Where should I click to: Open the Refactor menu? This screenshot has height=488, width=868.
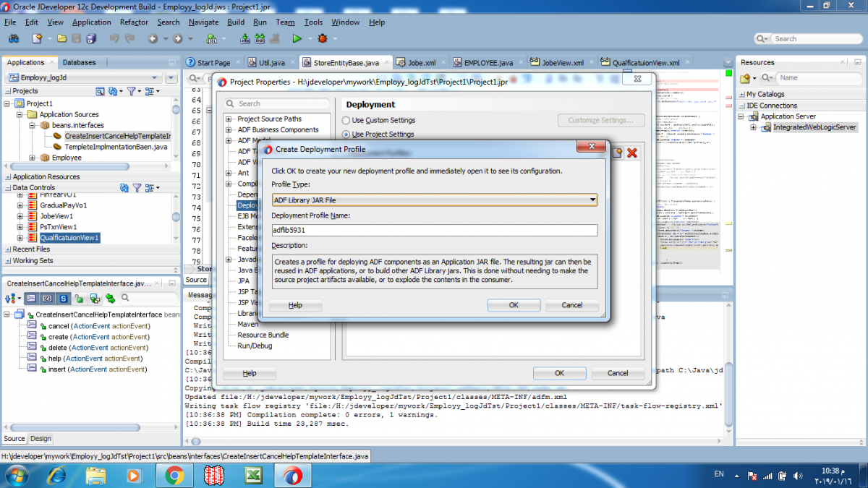(x=134, y=22)
